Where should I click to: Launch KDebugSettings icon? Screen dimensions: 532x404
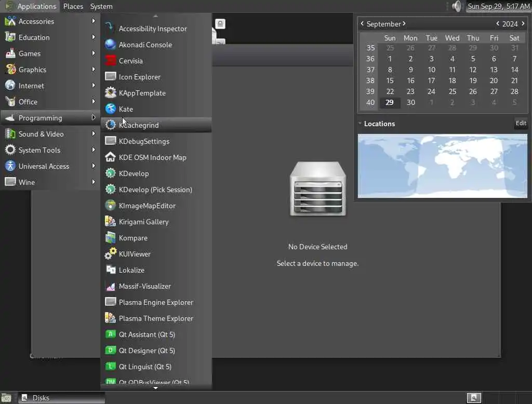pos(110,141)
